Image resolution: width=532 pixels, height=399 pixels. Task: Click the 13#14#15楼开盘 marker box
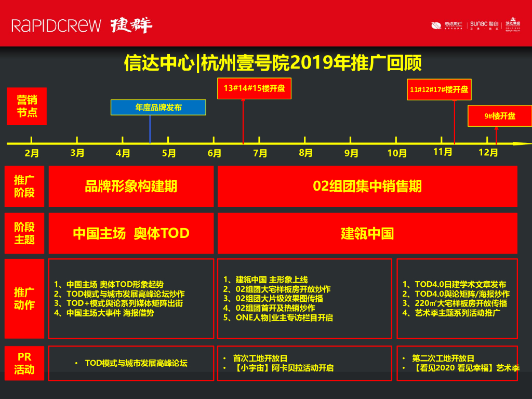click(254, 88)
